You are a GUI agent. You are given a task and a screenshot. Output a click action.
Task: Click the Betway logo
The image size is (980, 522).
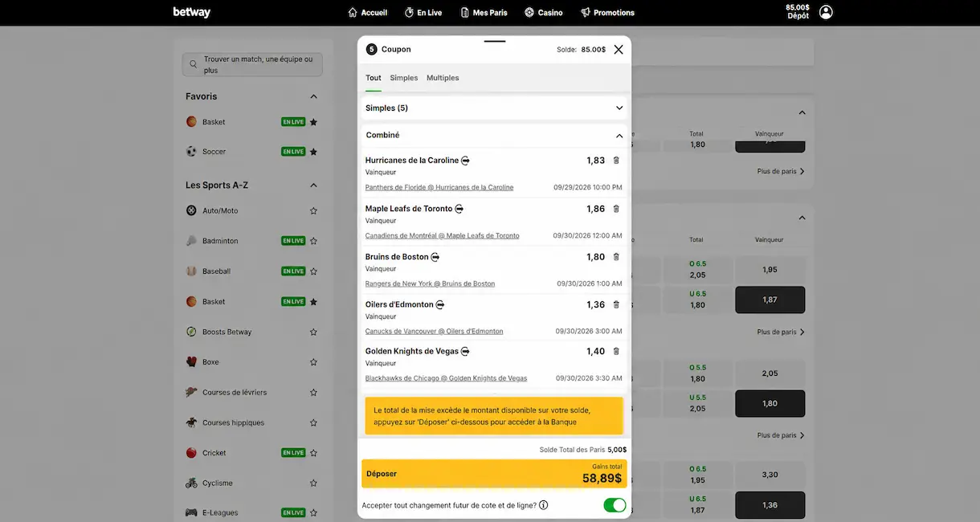point(191,12)
